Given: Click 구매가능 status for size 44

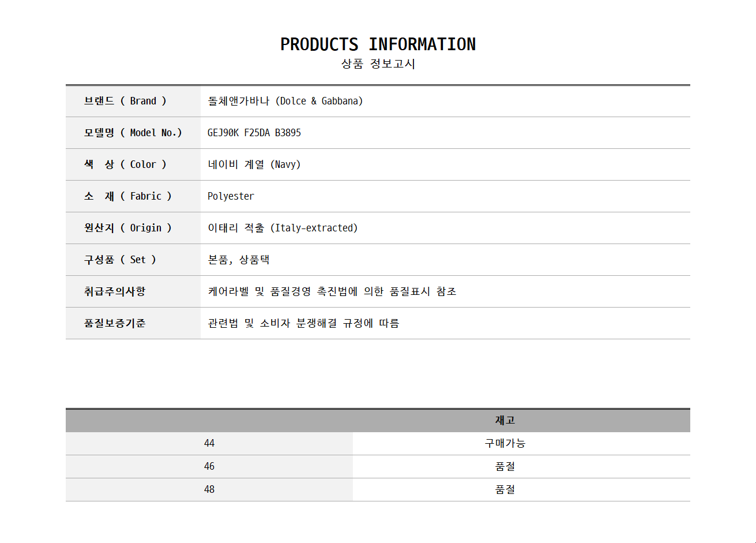Looking at the screenshot, I should coord(505,443).
